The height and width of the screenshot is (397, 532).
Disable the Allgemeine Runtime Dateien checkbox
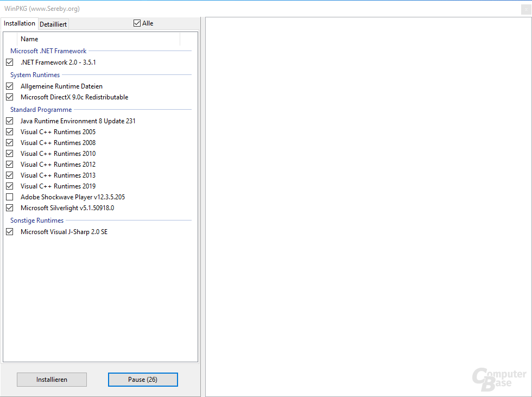[9, 86]
